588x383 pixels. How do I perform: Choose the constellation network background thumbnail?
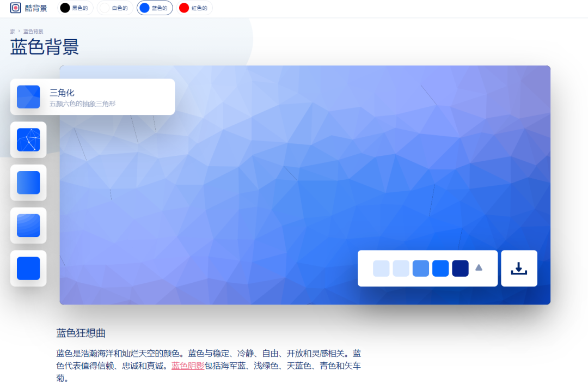coord(28,139)
